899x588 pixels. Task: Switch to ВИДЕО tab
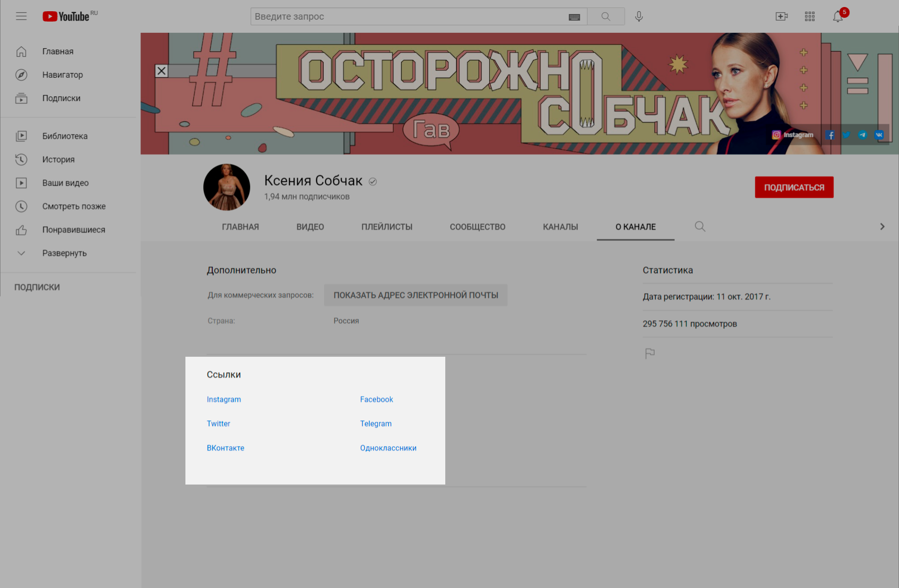click(310, 227)
